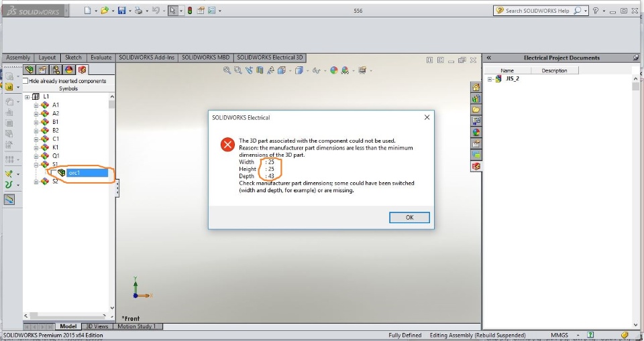
Task: Click Display Style cube icon
Action: click(x=299, y=70)
